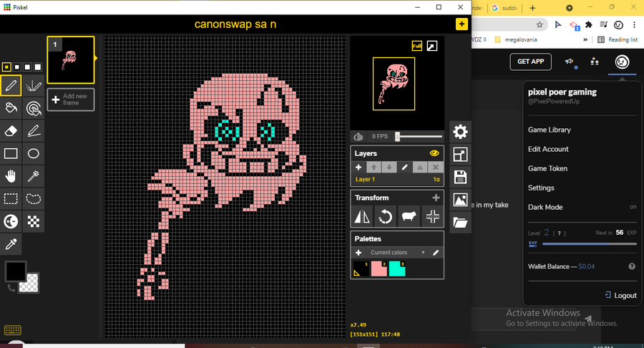The height and width of the screenshot is (348, 644).
Task: Select the Shape select magic wand tool
Action: point(33,176)
